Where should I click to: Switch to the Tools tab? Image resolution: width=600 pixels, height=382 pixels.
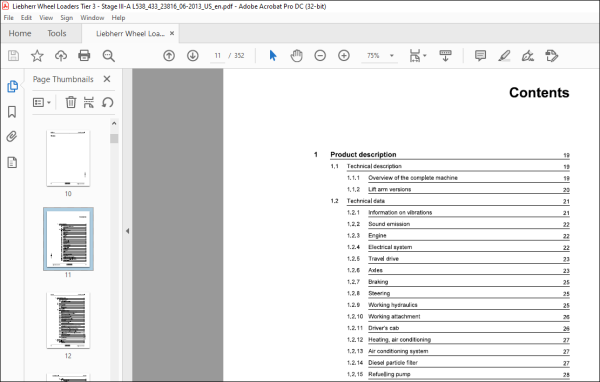pyautogui.click(x=57, y=33)
